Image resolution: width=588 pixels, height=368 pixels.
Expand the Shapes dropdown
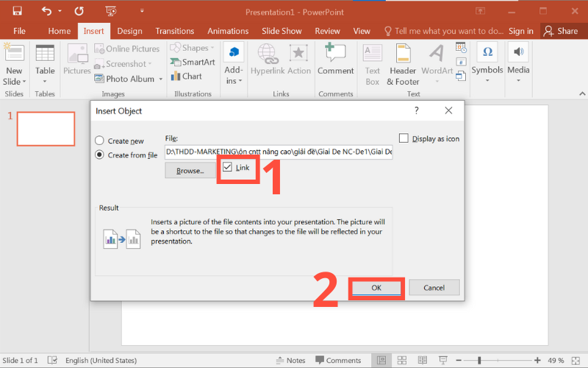[214, 49]
